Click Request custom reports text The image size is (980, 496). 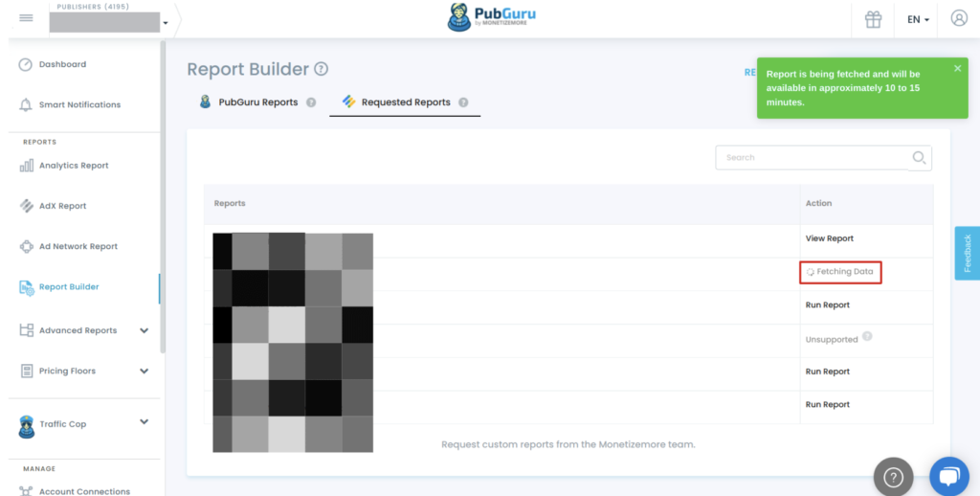click(x=568, y=444)
